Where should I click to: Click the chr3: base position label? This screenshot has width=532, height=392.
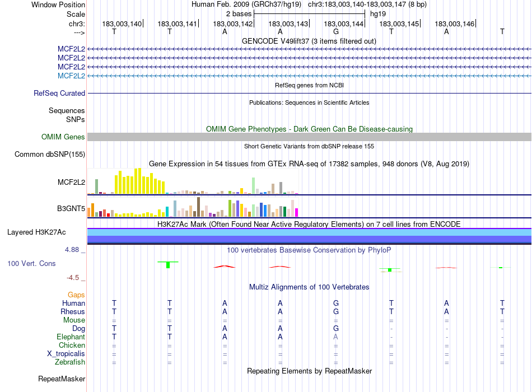pos(77,24)
